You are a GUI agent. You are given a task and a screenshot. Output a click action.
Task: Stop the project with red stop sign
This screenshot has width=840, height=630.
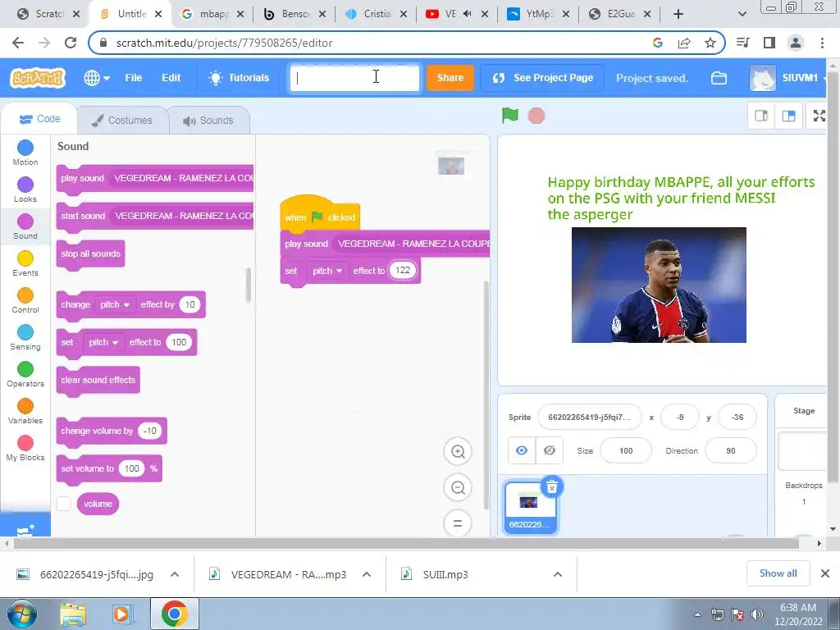point(536,116)
